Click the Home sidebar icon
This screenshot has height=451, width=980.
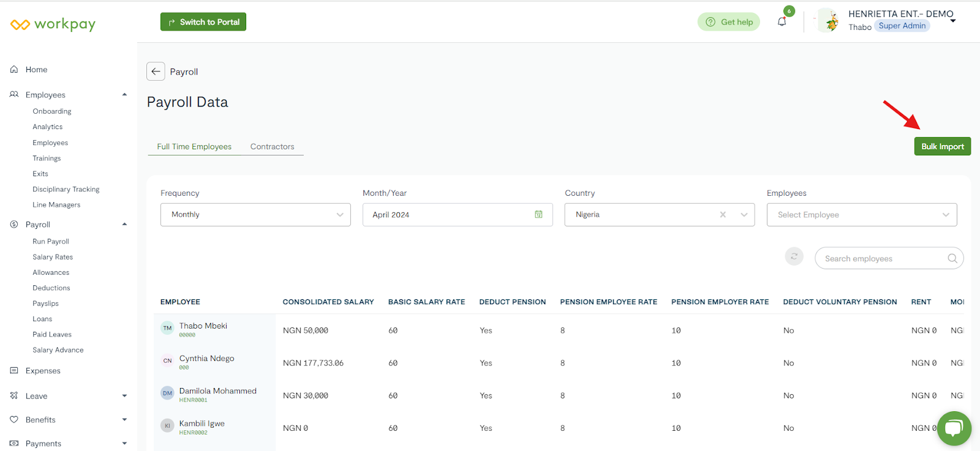[x=14, y=70]
